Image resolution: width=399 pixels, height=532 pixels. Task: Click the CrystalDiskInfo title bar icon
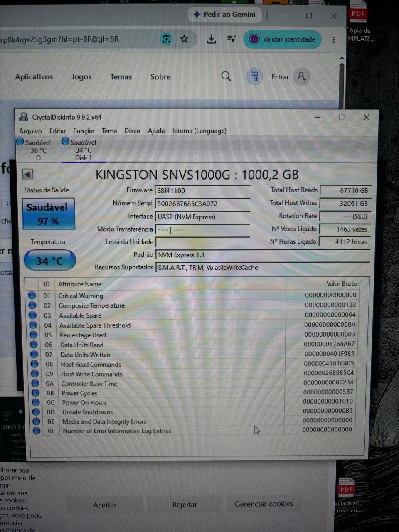coord(24,117)
